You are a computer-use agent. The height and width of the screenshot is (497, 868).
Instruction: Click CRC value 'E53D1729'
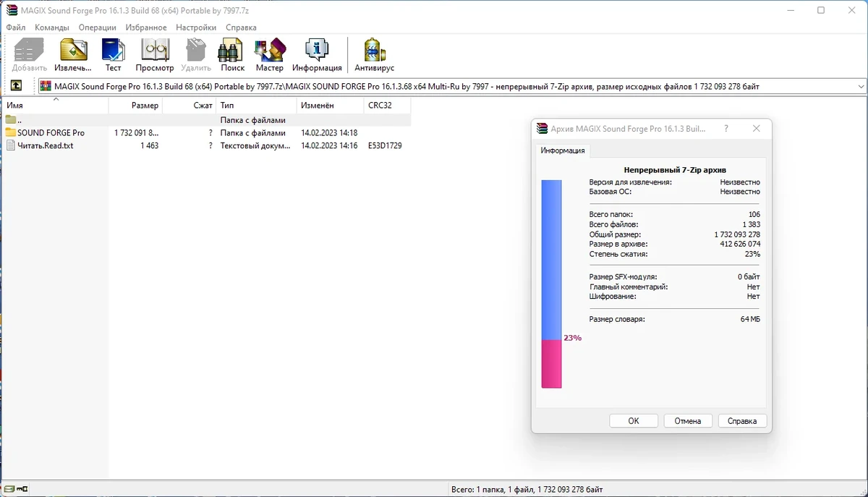[385, 145]
